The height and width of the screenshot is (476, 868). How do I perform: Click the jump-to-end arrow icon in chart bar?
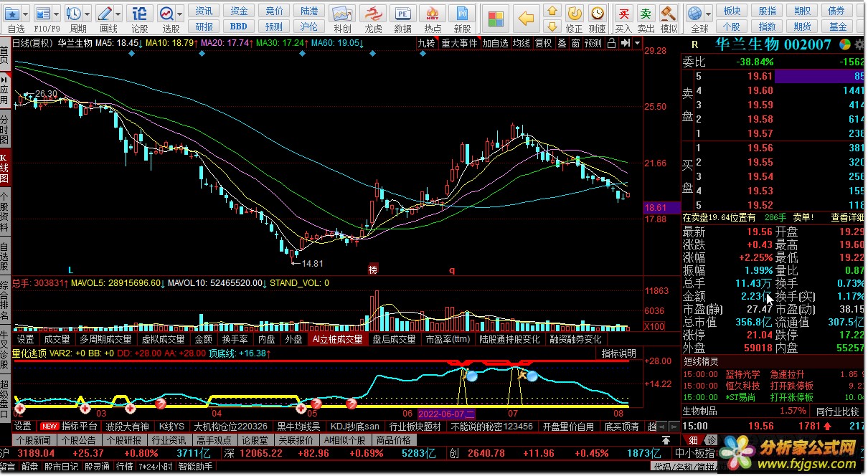pyautogui.click(x=626, y=43)
